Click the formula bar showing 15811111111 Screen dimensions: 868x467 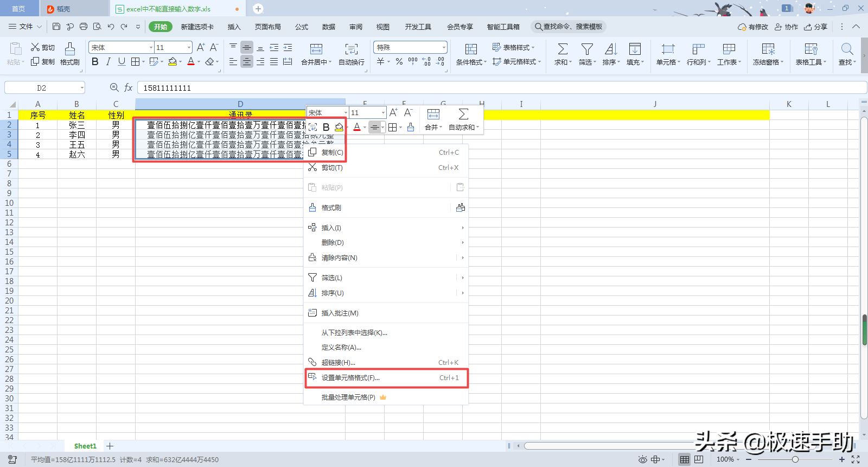click(x=502, y=88)
